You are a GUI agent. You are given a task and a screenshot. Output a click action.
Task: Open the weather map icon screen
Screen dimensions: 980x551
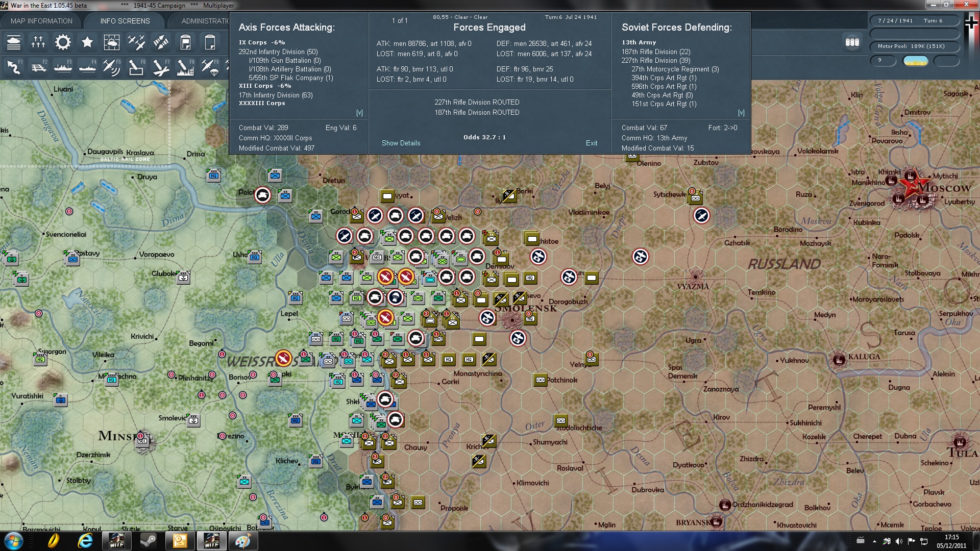[x=112, y=42]
